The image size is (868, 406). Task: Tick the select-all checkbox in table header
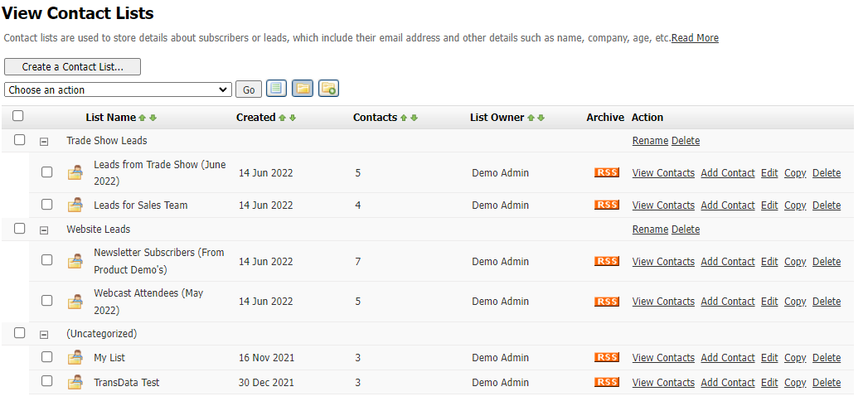point(18,117)
